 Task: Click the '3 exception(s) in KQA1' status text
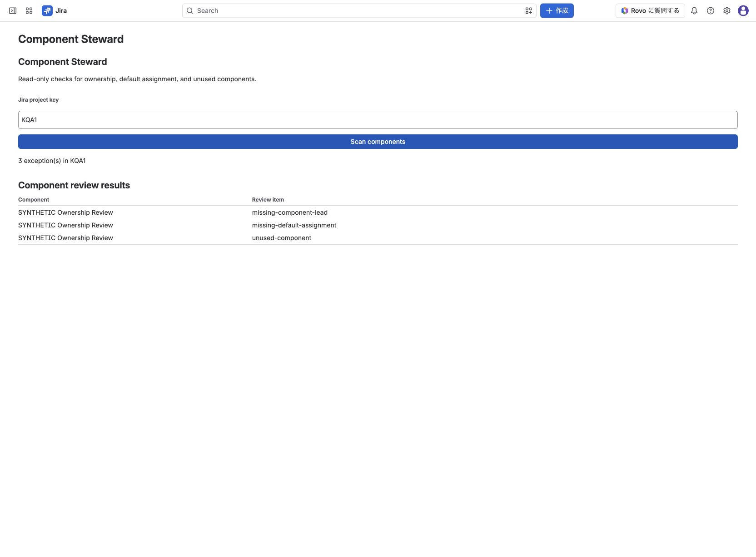click(52, 161)
